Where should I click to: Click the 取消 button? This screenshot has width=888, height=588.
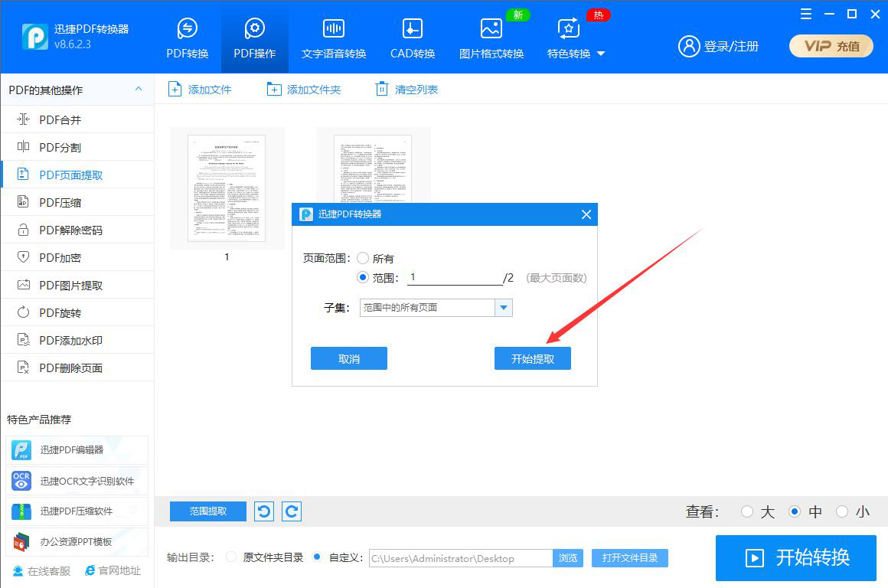click(349, 358)
